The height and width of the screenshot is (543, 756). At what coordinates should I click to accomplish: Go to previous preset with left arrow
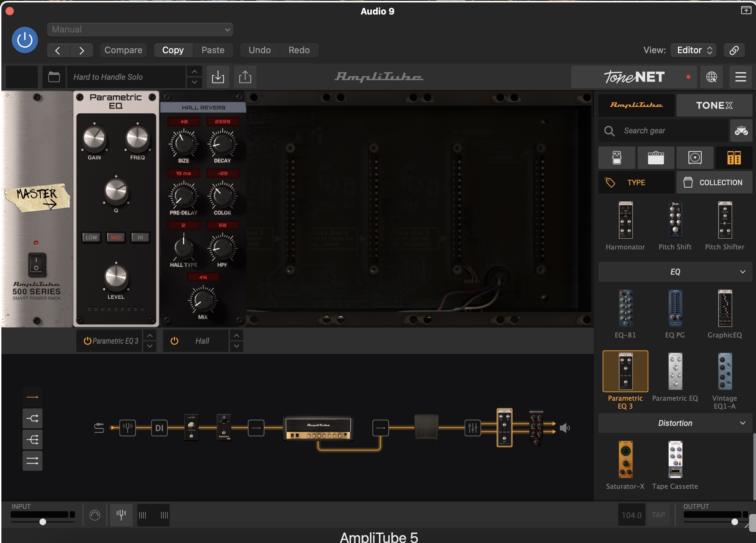(58, 50)
